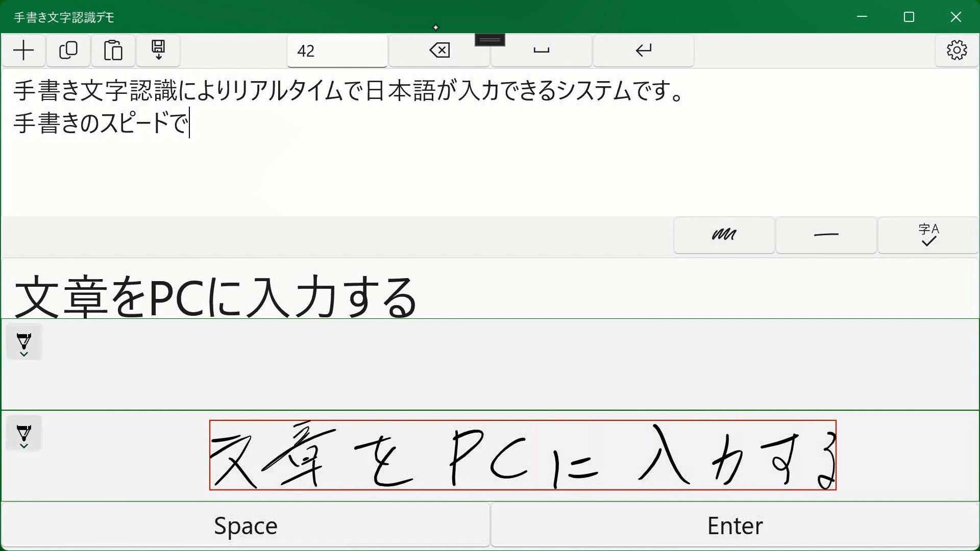This screenshot has width=980, height=551.
Task: Click the font size field showing 42
Action: 337,51
